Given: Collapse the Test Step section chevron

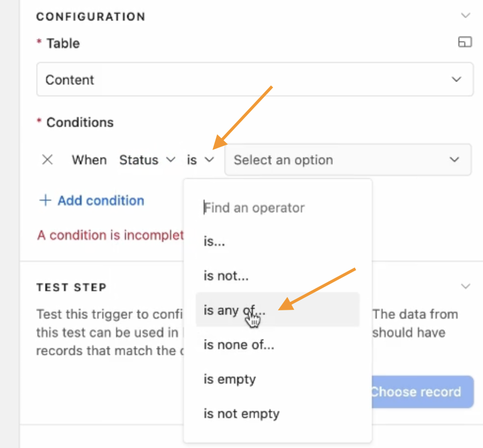Looking at the screenshot, I should [465, 286].
